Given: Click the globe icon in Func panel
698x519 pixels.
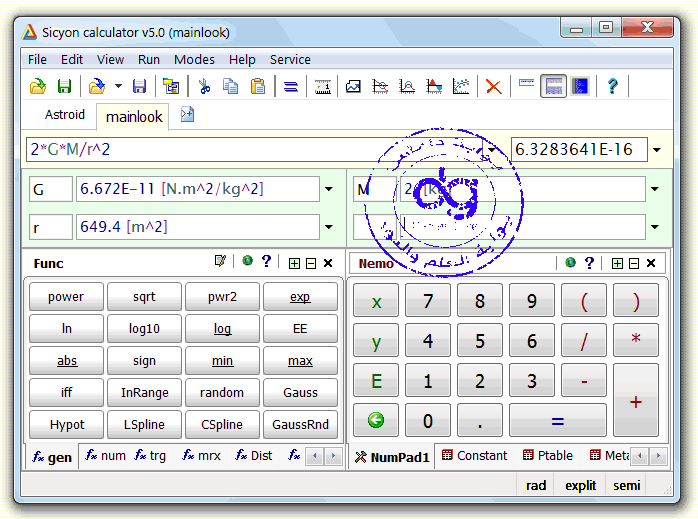Looking at the screenshot, I should [248, 261].
